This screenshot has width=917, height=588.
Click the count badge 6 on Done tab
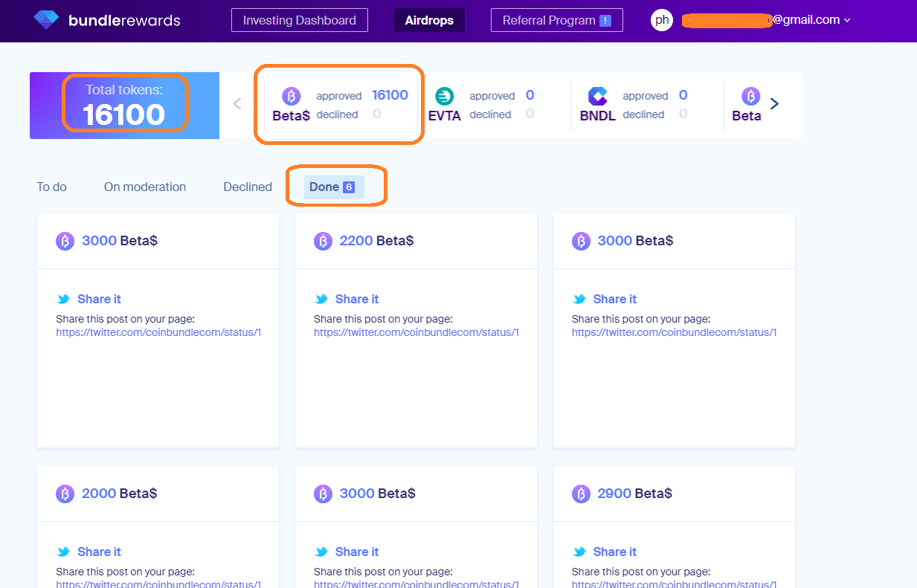click(x=349, y=187)
